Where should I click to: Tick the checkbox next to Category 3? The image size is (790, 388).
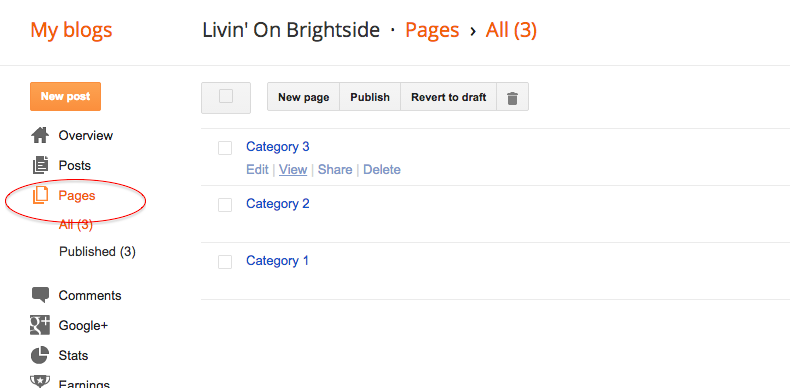coord(225,148)
